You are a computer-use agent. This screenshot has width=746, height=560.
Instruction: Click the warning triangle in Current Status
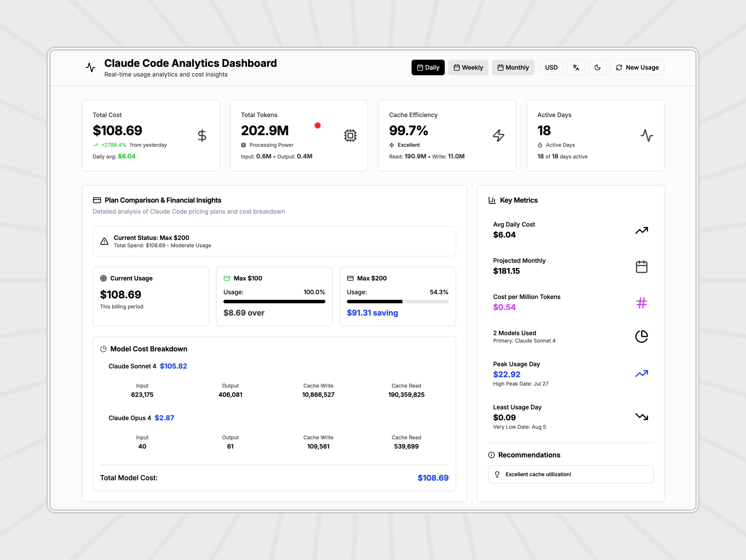(104, 241)
